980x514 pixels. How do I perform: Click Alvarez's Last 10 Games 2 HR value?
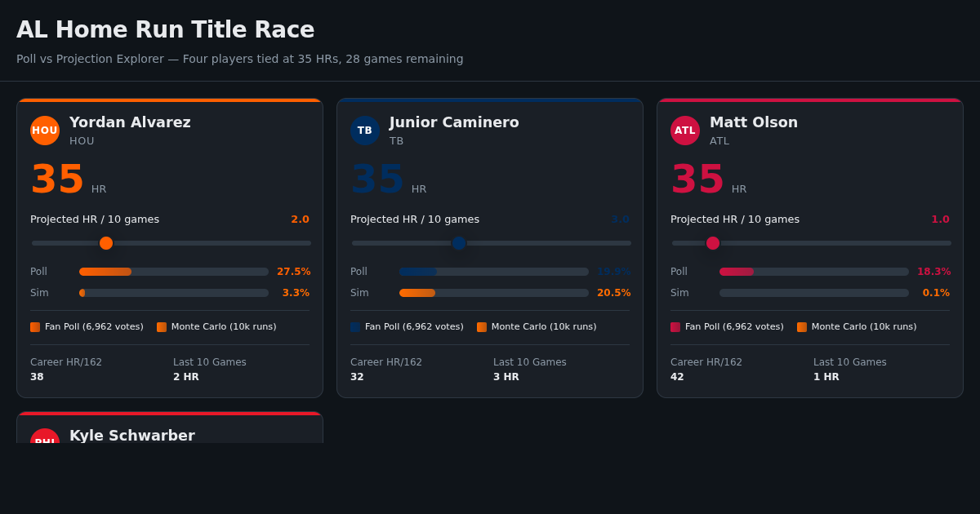click(186, 377)
